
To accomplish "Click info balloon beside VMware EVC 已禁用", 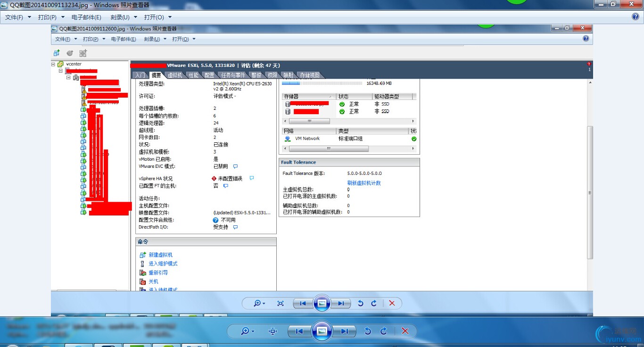I will tap(235, 166).
